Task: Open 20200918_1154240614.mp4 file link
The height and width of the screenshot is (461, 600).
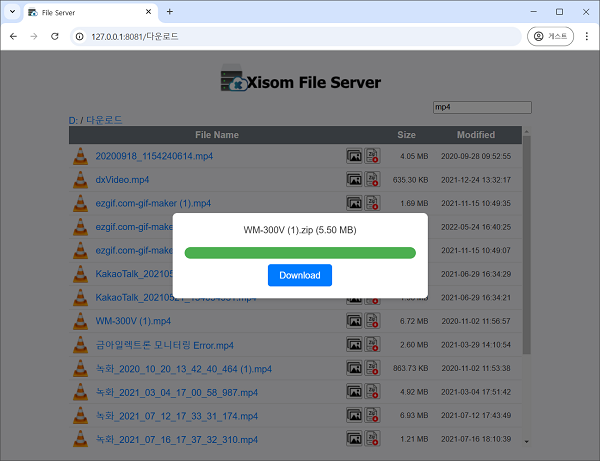Action: [154, 156]
